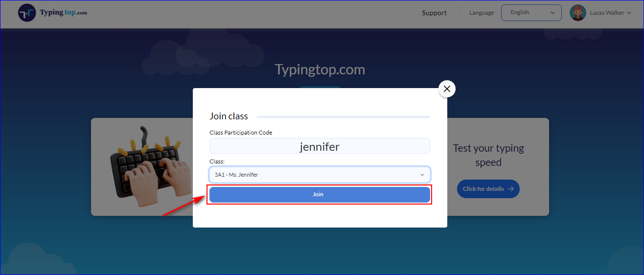Viewport: 644px width, 275px height.
Task: Open the English language dropdown
Action: coord(531,13)
